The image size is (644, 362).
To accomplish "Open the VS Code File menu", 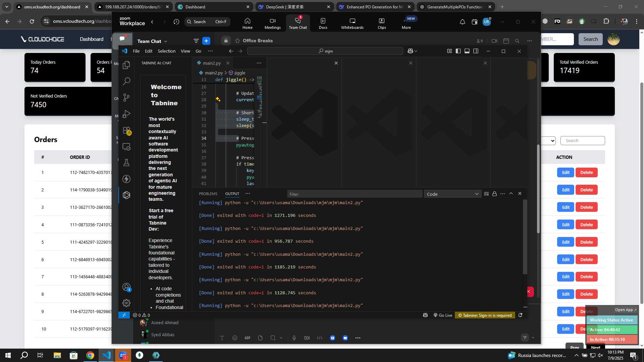I will click(136, 51).
